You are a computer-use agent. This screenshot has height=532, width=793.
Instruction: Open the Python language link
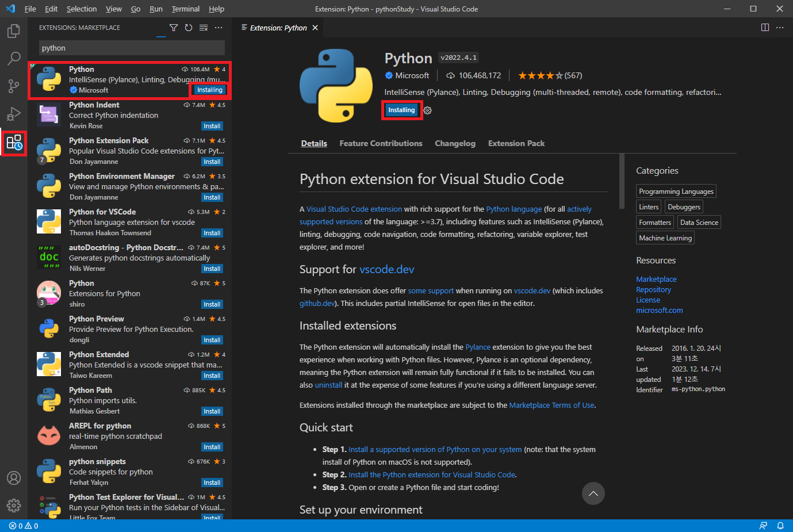point(514,209)
